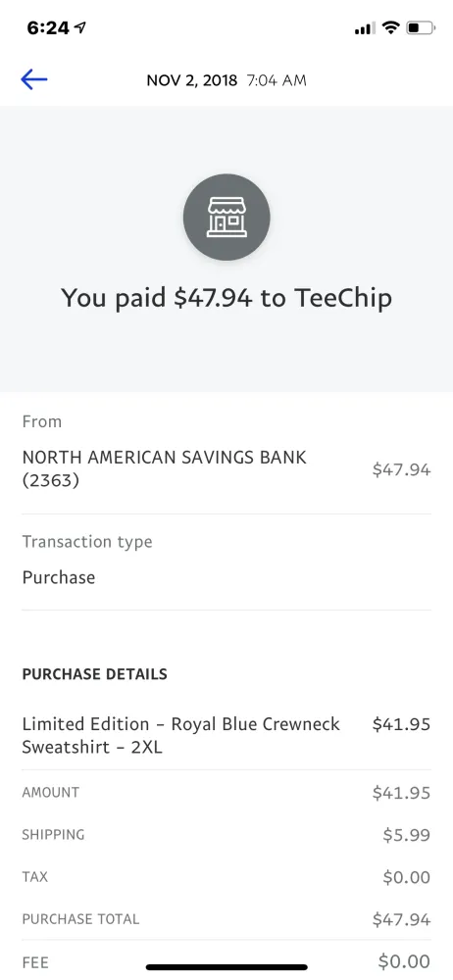Tap the Wi-Fi status icon
Screen dimensions: 453x980
[x=391, y=27]
